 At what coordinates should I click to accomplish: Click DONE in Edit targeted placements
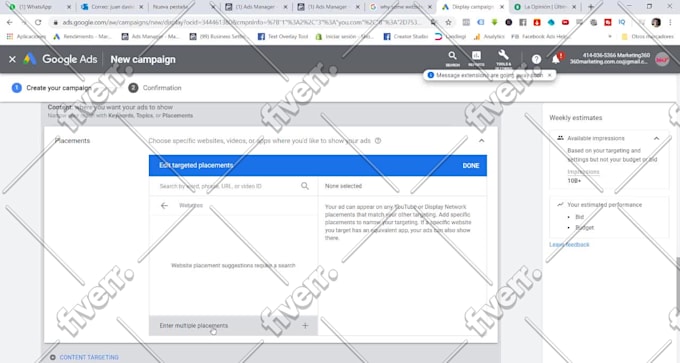(471, 166)
